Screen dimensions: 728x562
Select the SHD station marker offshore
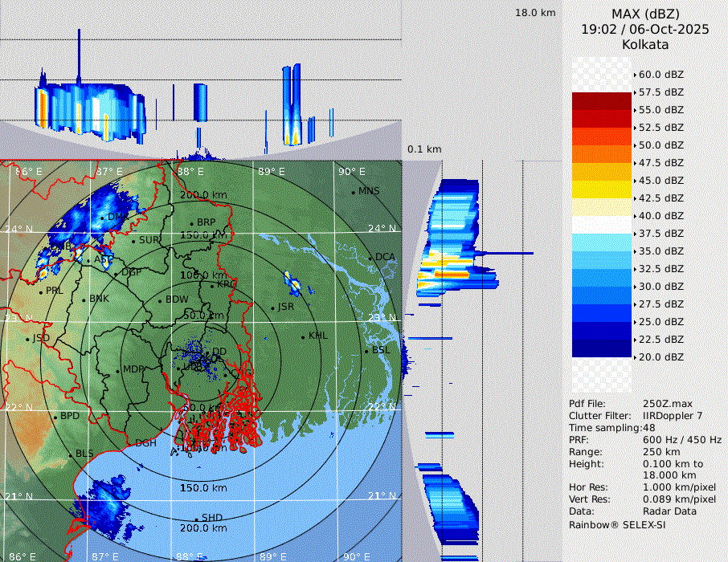(x=197, y=518)
